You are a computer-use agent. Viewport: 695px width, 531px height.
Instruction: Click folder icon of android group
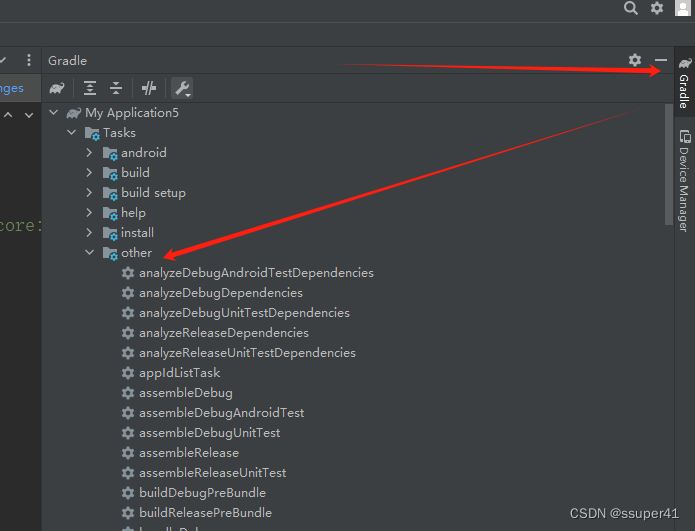[x=110, y=153]
